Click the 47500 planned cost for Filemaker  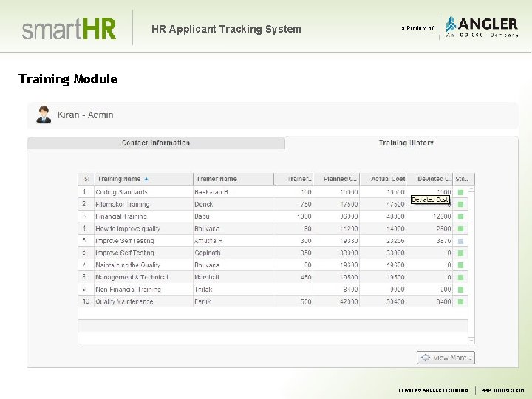click(349, 204)
